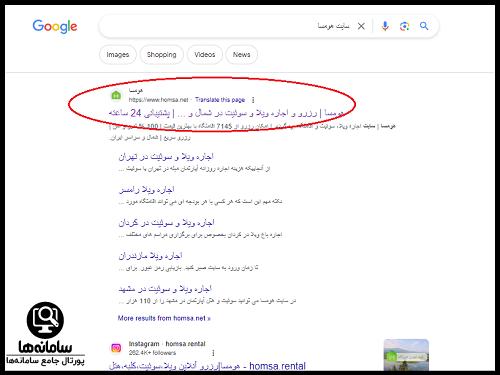Open more options for Instagram result
This screenshot has height=375, width=500.
[x=213, y=353]
